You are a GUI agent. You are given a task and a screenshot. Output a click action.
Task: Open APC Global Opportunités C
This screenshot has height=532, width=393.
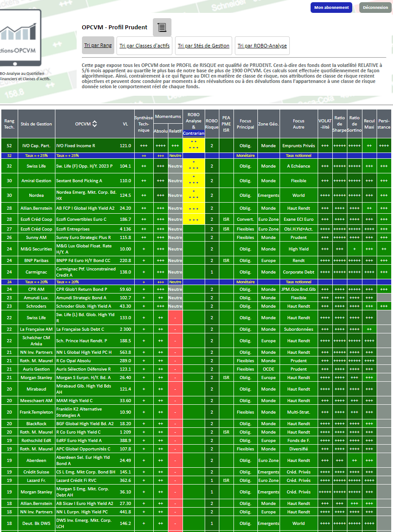coord(83,449)
